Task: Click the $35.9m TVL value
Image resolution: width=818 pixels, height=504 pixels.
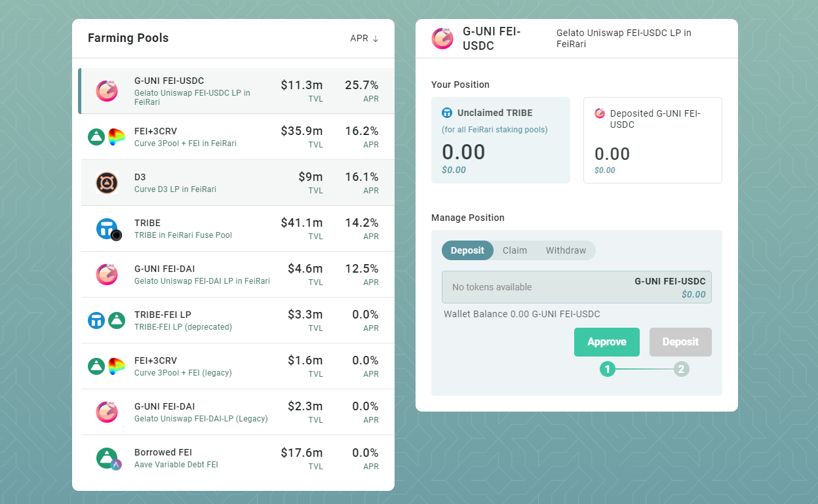Action: click(302, 131)
